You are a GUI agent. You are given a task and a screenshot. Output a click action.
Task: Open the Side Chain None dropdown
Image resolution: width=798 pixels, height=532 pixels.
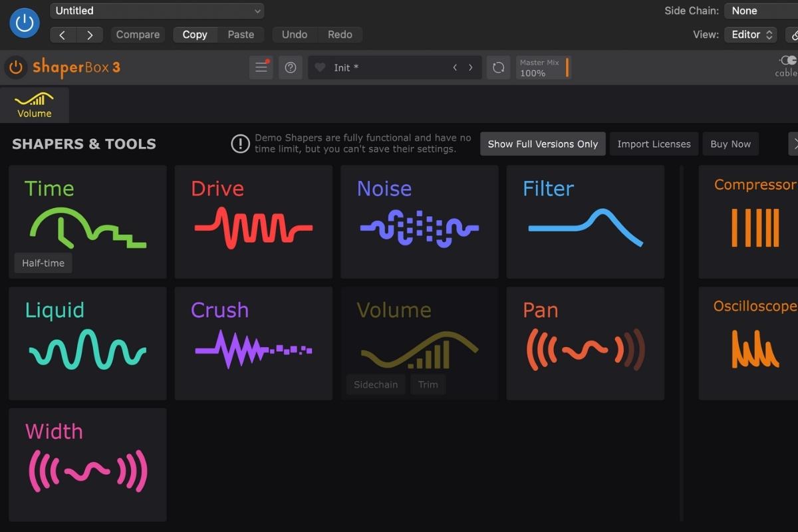click(x=761, y=11)
